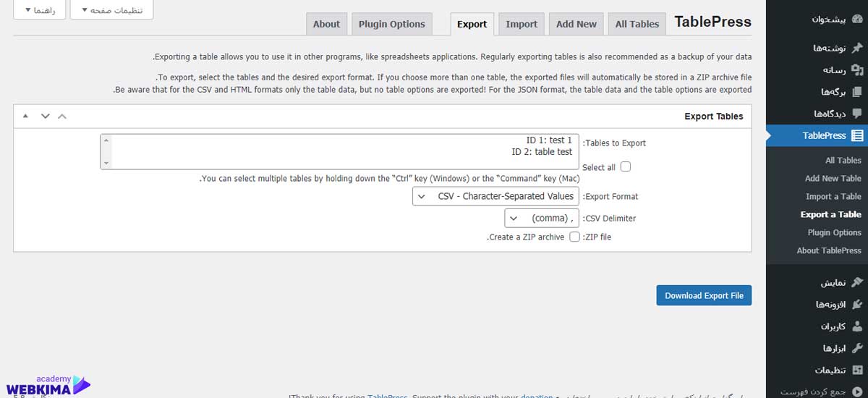
Task: Collapse Export Tables panel toggle triangle
Action: tap(26, 116)
